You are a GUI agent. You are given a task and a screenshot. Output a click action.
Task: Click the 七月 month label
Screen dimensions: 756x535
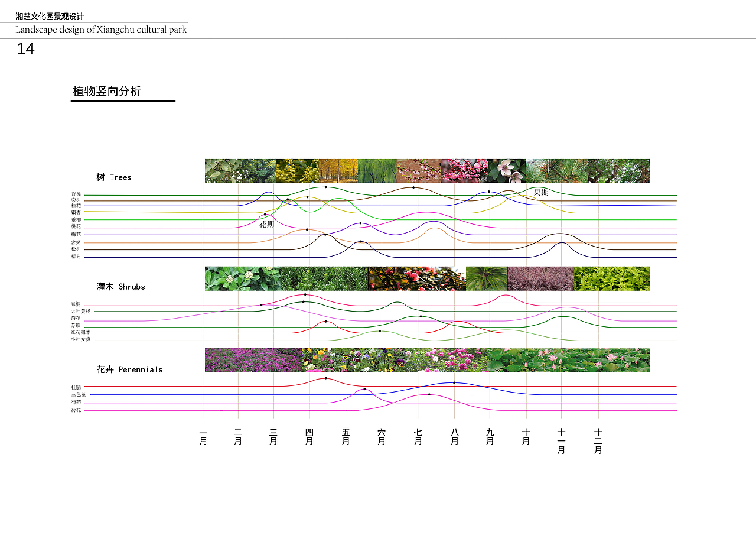pyautogui.click(x=418, y=437)
